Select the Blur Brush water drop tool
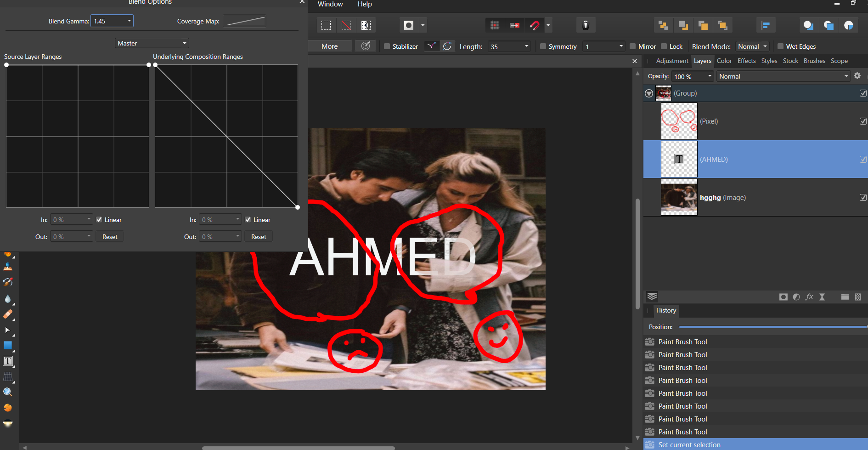Image resolution: width=868 pixels, height=450 pixels. click(x=8, y=299)
